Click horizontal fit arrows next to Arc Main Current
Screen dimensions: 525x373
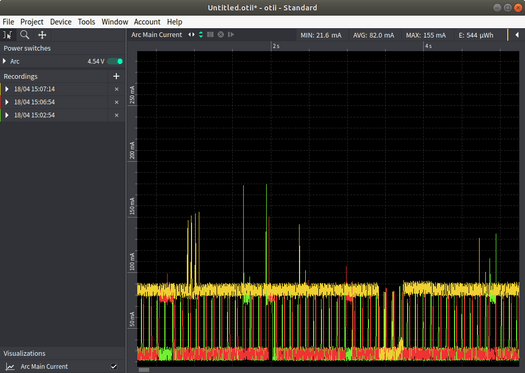191,34
